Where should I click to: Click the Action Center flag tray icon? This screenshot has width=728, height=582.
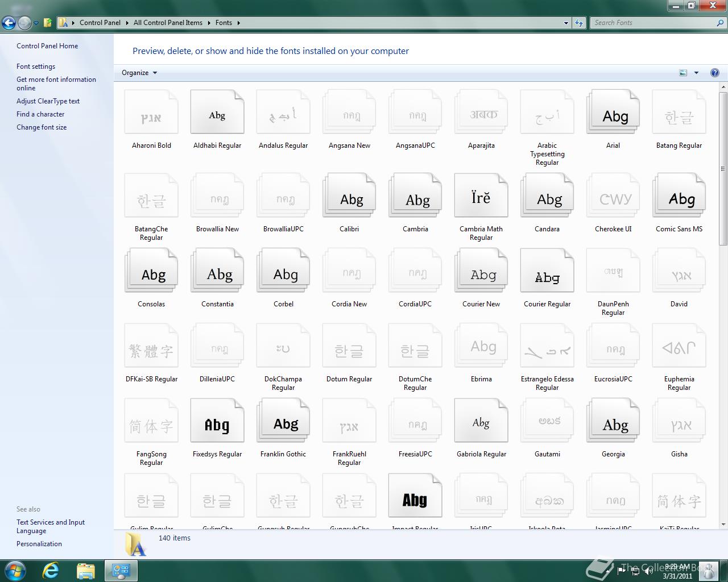622,571
